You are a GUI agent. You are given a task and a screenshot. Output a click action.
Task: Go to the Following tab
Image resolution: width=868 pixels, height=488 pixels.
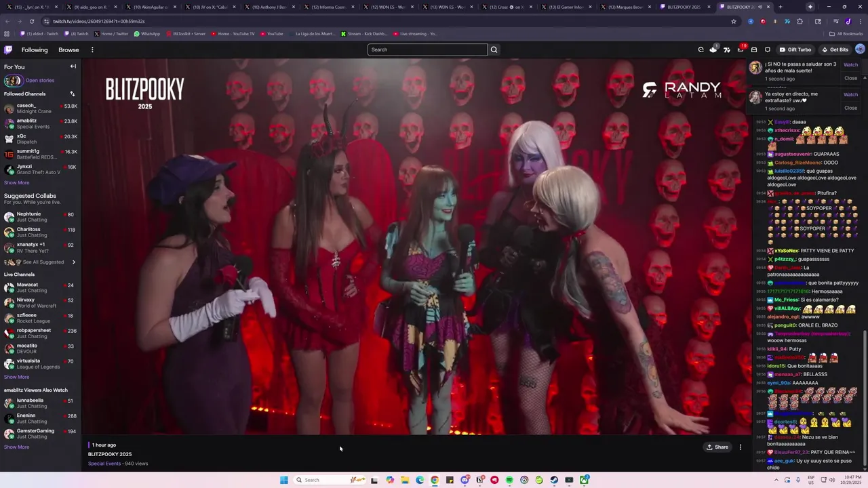tap(35, 49)
